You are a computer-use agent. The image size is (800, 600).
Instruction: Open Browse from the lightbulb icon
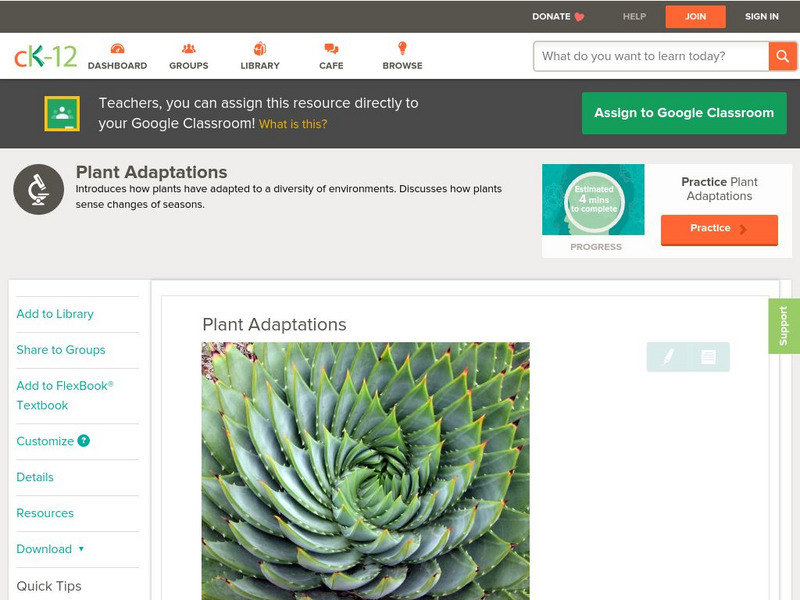[403, 48]
